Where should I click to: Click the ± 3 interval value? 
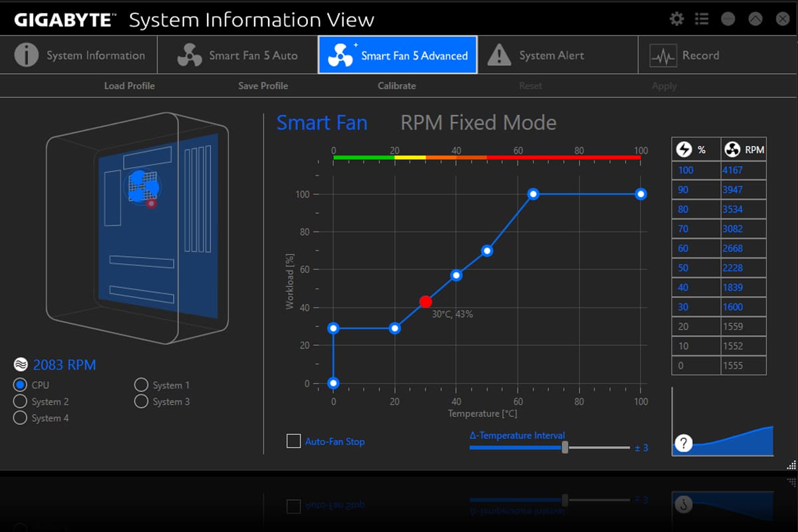click(641, 448)
